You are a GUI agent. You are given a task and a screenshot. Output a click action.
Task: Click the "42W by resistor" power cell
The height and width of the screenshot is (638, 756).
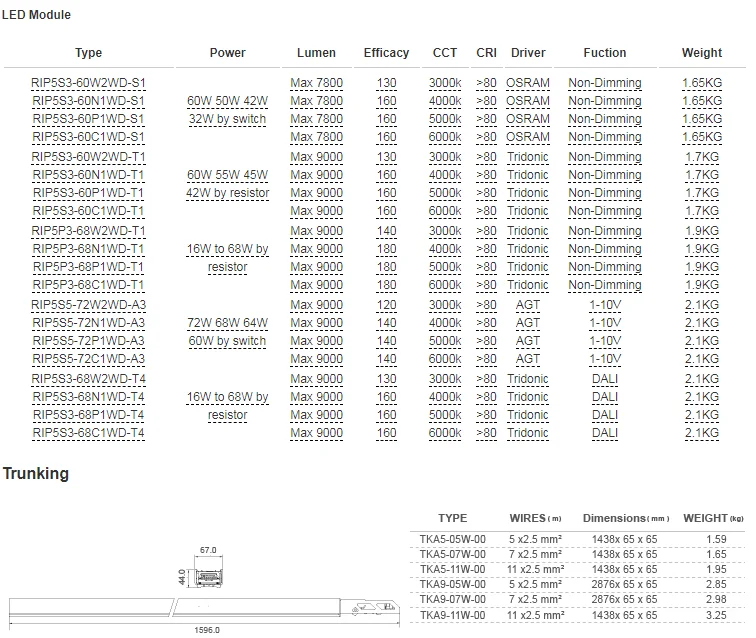click(x=227, y=193)
